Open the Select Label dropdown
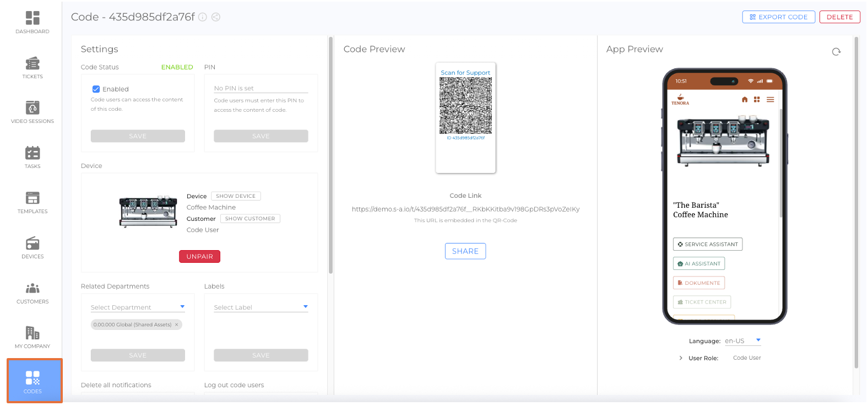This screenshot has width=868, height=406. click(261, 307)
